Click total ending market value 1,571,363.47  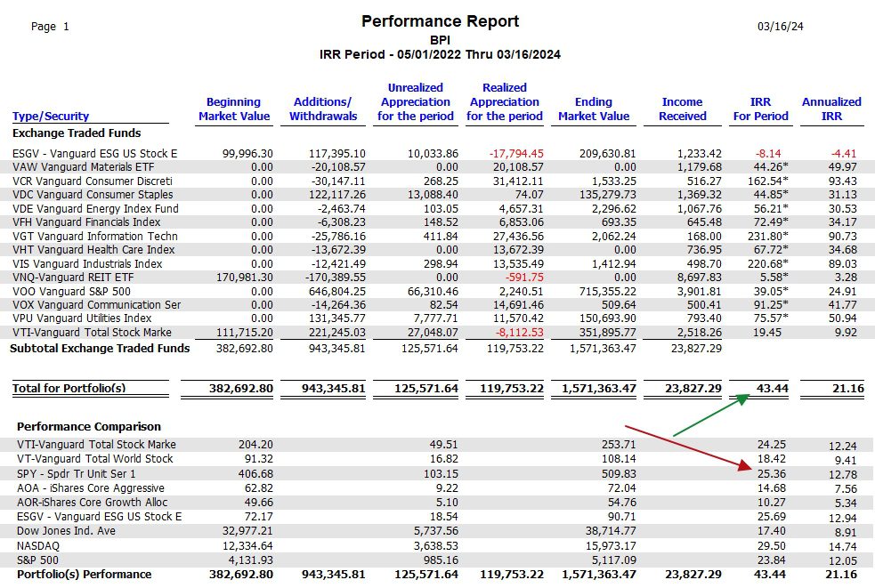pos(599,388)
